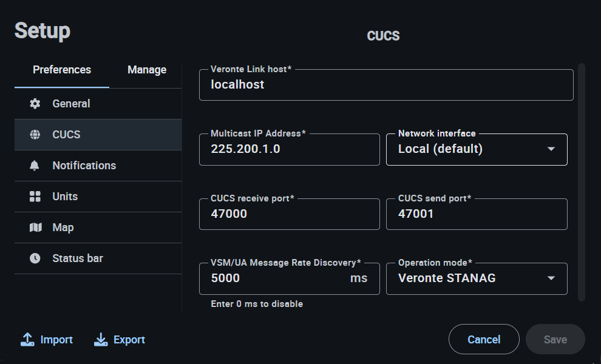This screenshot has height=364, width=601.
Task: Click the VSM/UA Message Rate Discovery field
Action: (290, 278)
